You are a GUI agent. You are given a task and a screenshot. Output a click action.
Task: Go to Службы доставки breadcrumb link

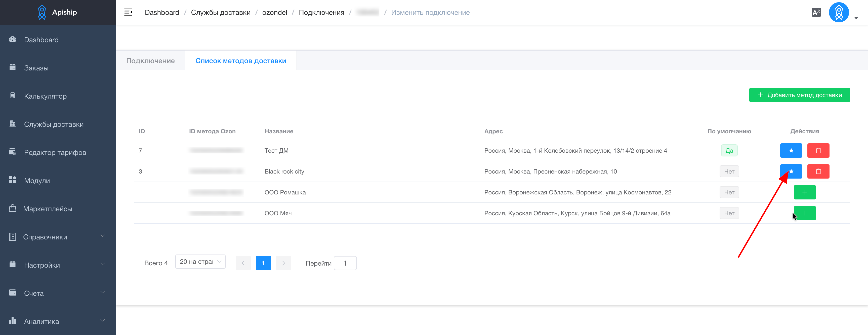pos(221,13)
